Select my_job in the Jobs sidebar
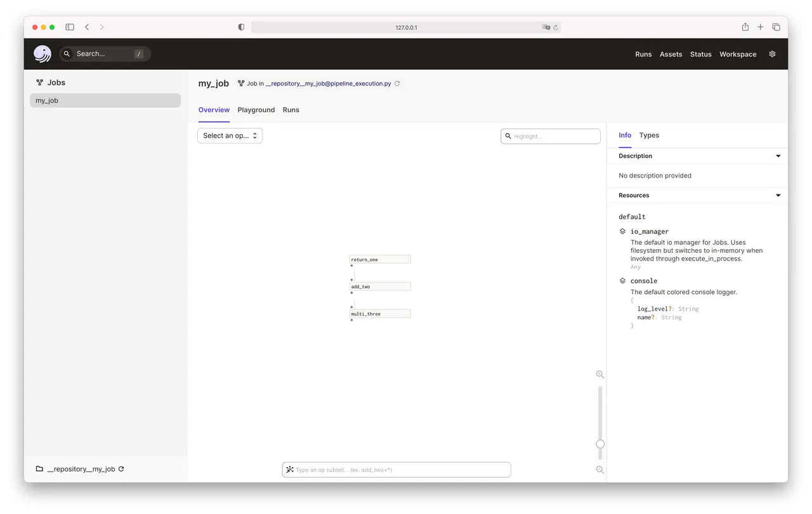The height and width of the screenshot is (514, 812). tap(105, 101)
